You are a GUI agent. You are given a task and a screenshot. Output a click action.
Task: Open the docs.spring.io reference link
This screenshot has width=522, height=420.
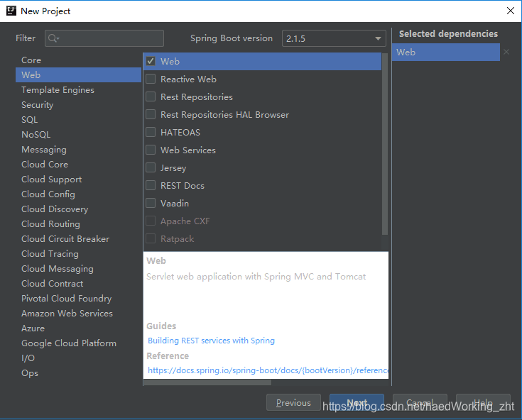click(268, 370)
